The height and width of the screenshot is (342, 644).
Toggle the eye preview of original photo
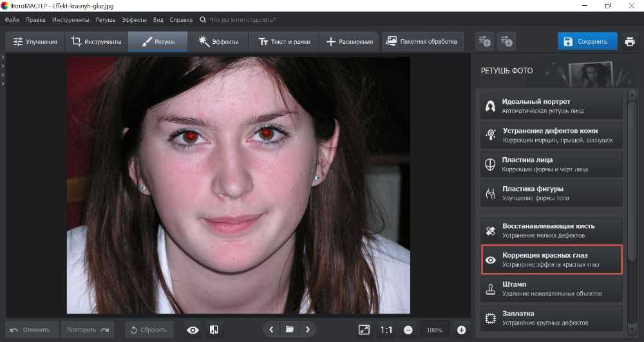[193, 330]
